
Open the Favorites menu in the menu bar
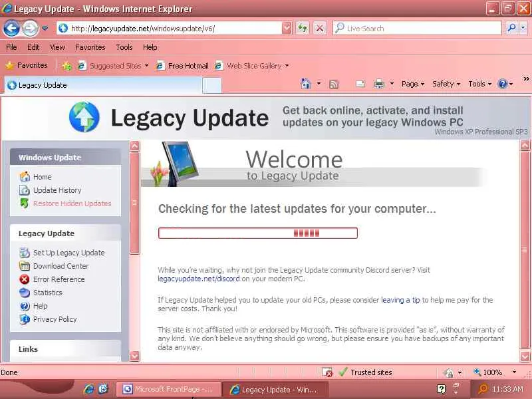click(x=90, y=47)
